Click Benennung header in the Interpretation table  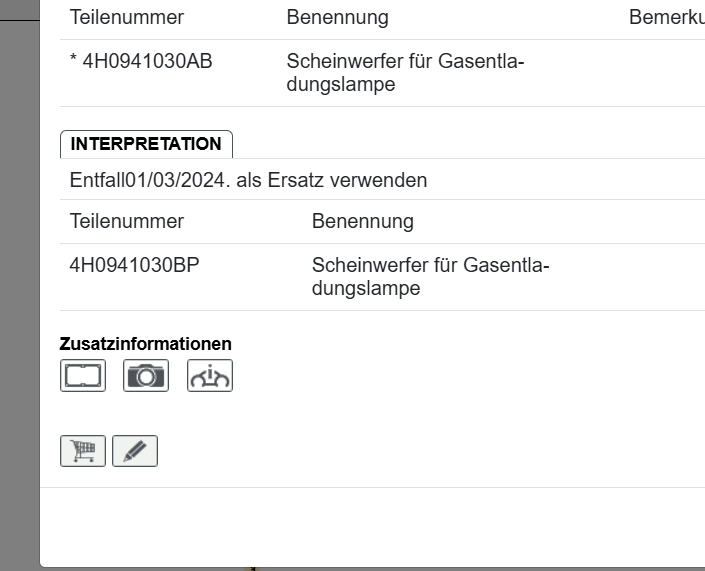[x=363, y=221]
